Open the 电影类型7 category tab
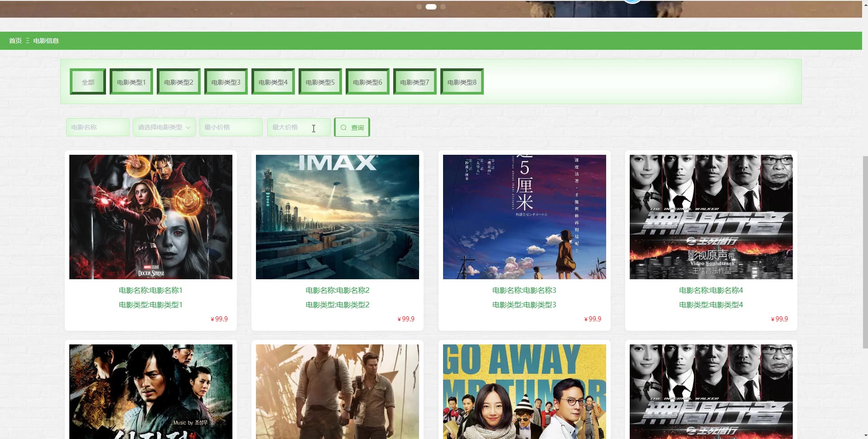Image resolution: width=868 pixels, height=439 pixels. pyautogui.click(x=415, y=82)
